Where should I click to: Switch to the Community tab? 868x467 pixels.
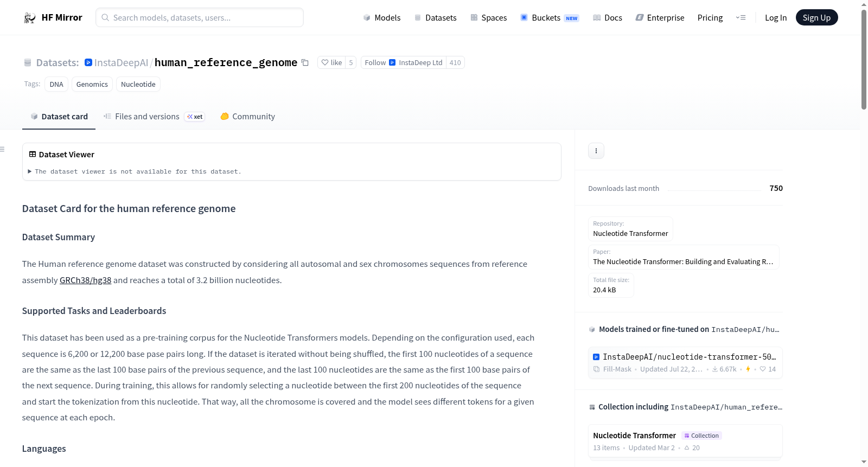coord(247,117)
